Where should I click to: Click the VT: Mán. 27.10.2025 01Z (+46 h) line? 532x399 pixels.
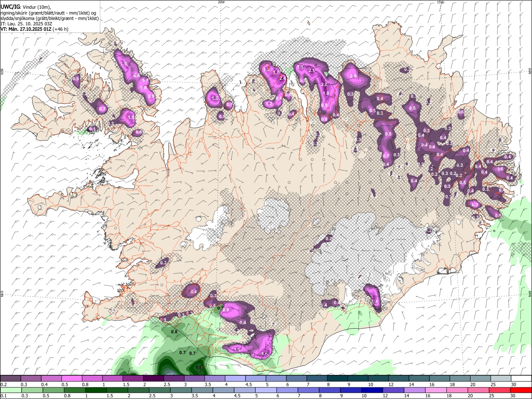pyautogui.click(x=34, y=29)
